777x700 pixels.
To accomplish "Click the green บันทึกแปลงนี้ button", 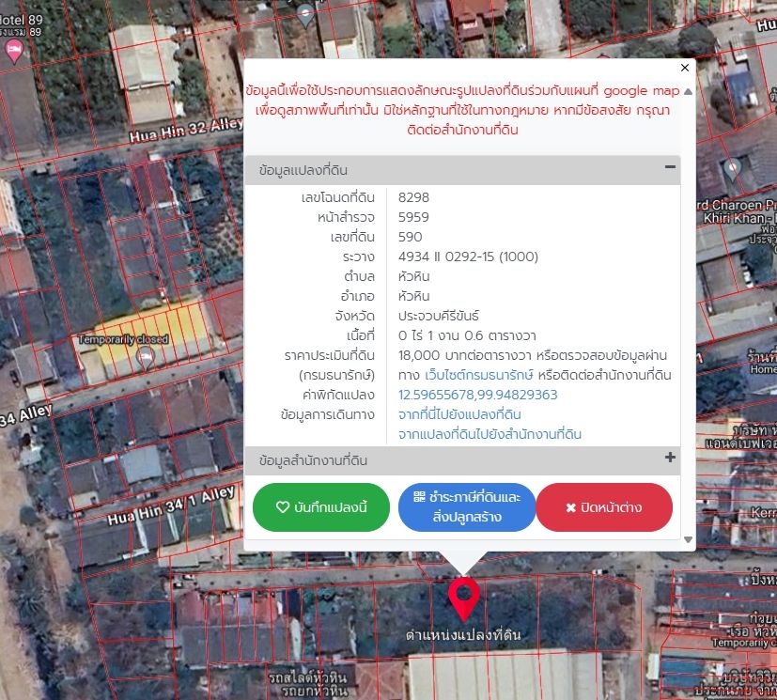I will 321,506.
